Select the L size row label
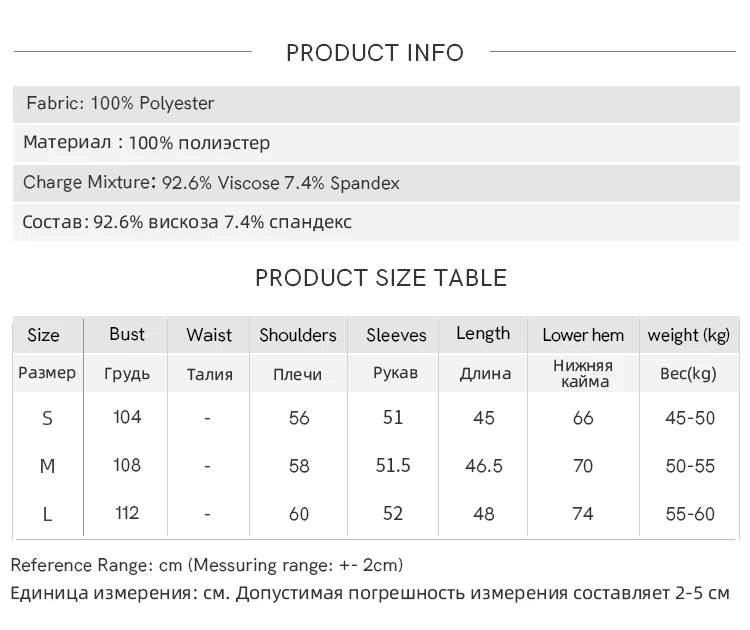Image resolution: width=750 pixels, height=630 pixels. pyautogui.click(x=47, y=515)
